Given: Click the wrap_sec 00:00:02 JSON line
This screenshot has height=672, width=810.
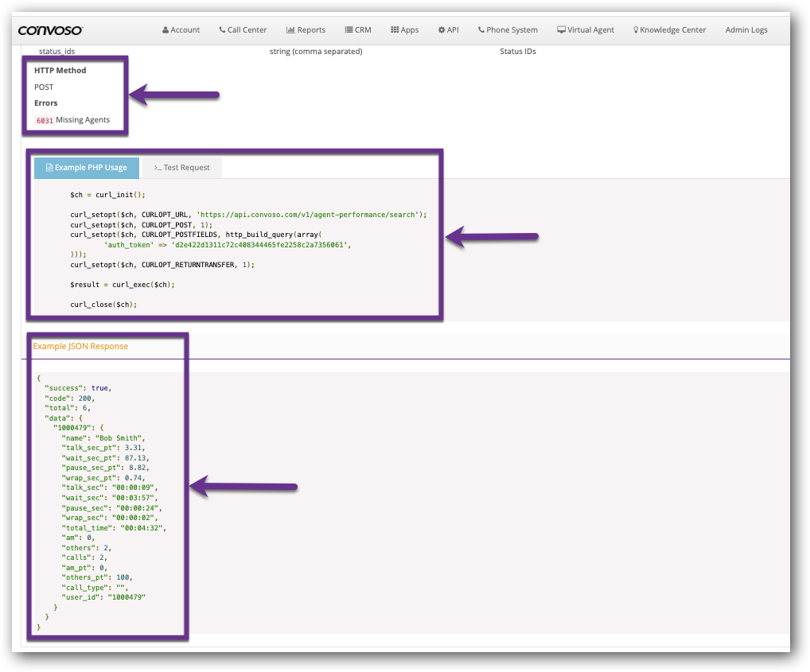Looking at the screenshot, I should coord(110,519).
